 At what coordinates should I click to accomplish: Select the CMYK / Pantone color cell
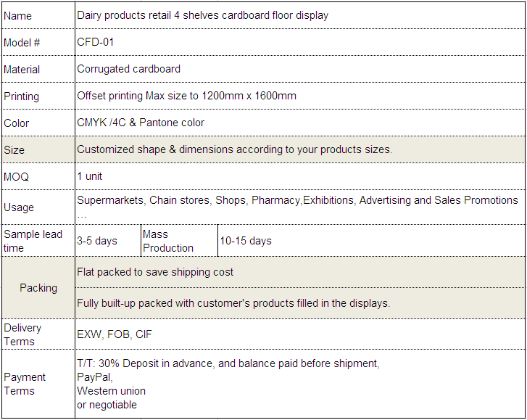pyautogui.click(x=141, y=123)
